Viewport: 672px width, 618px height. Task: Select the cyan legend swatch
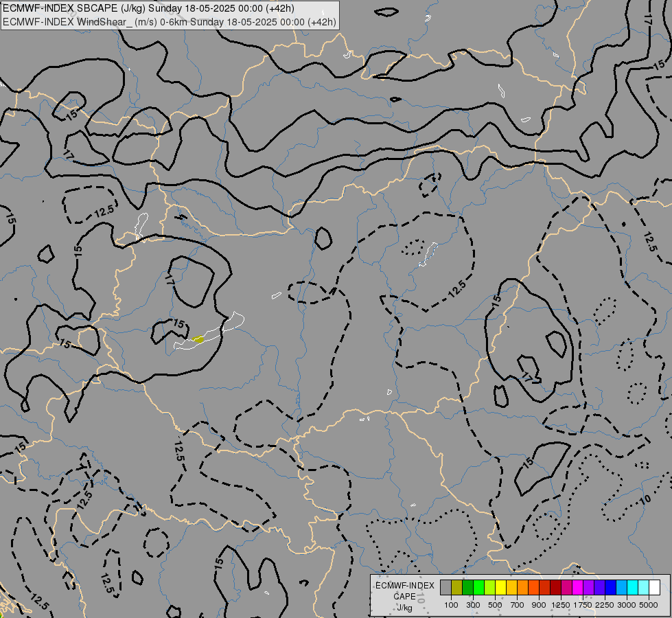point(633,587)
